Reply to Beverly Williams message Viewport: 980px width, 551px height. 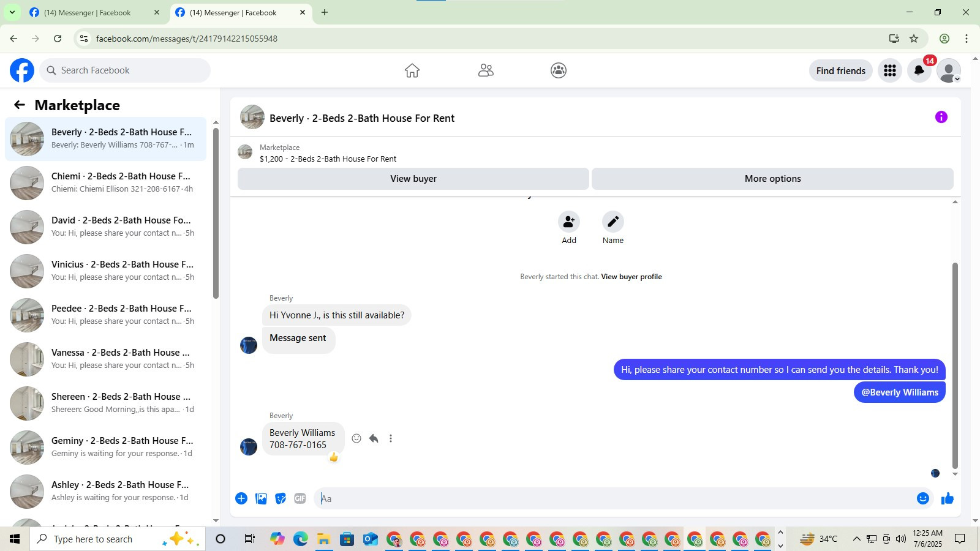pyautogui.click(x=374, y=438)
